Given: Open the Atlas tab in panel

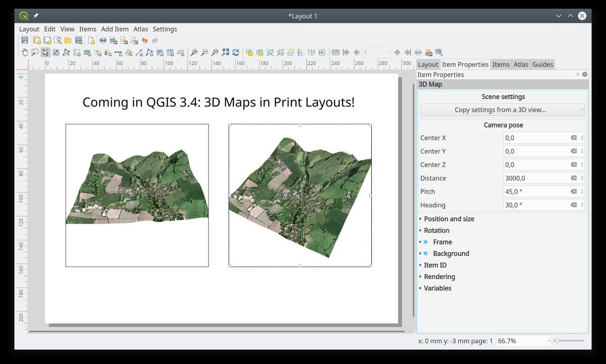Looking at the screenshot, I should [x=521, y=64].
